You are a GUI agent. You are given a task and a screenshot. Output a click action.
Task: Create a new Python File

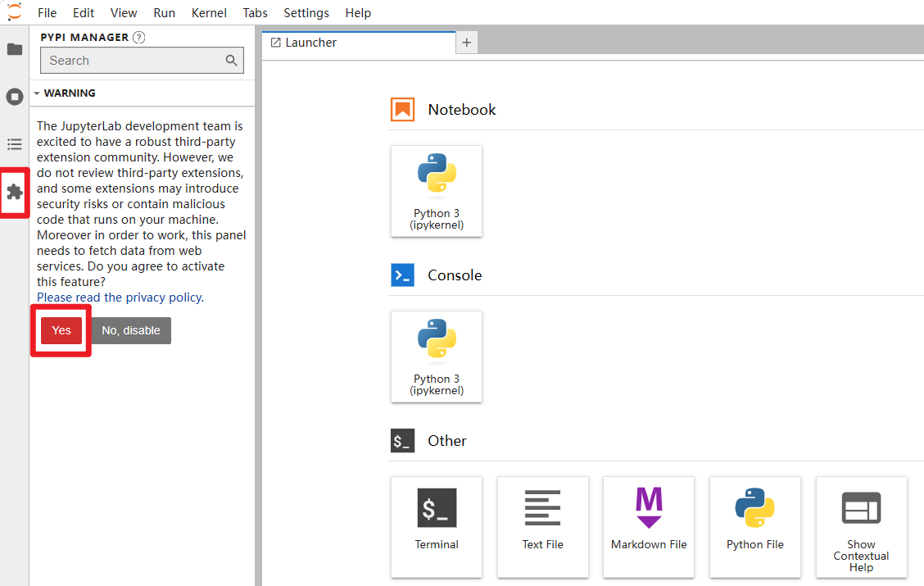point(755,526)
